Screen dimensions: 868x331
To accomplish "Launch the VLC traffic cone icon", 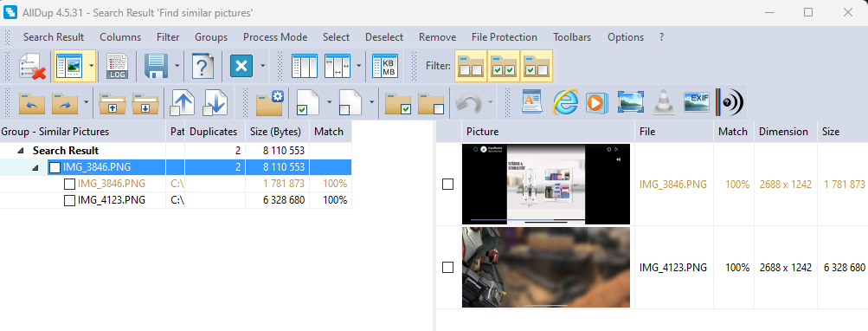I will [664, 102].
